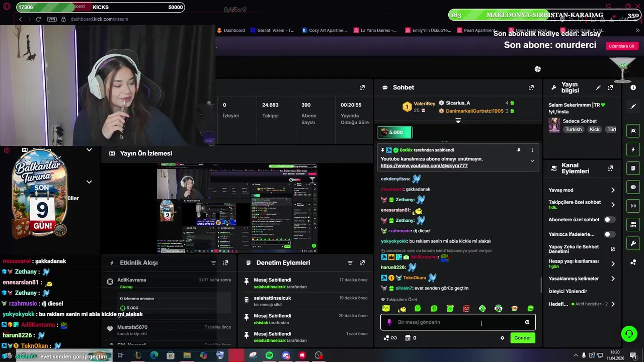
Task: Click the info icon in right sidebar
Action: click(x=633, y=87)
